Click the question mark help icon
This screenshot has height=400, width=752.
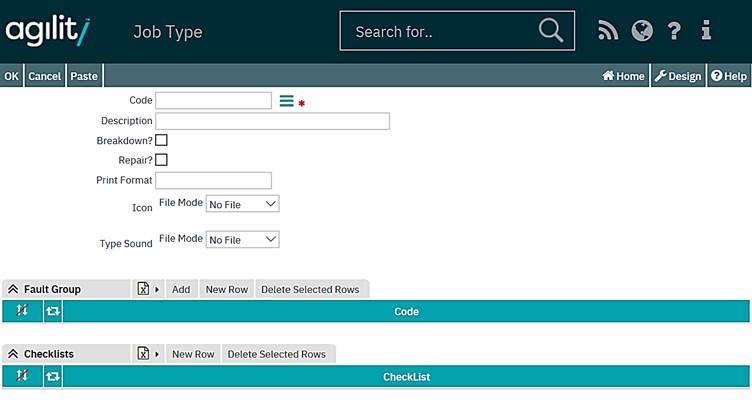click(x=674, y=31)
